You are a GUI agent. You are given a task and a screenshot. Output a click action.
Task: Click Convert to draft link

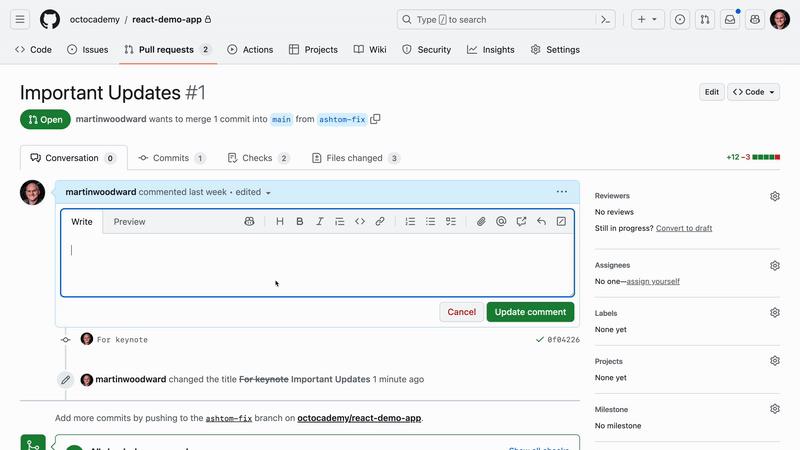click(684, 228)
